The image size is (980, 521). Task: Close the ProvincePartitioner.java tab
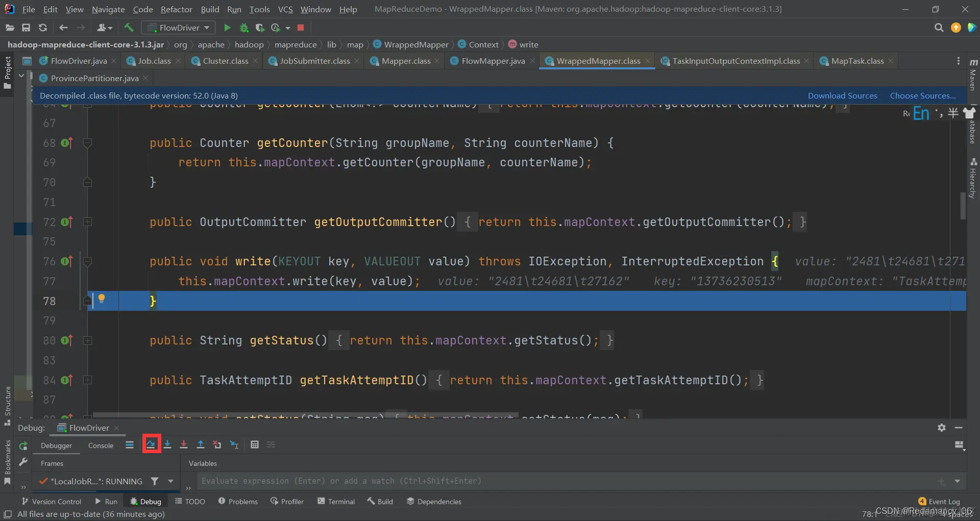[145, 78]
